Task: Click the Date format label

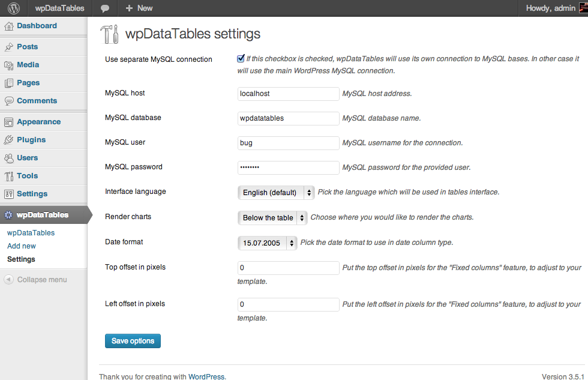Action: pos(124,242)
